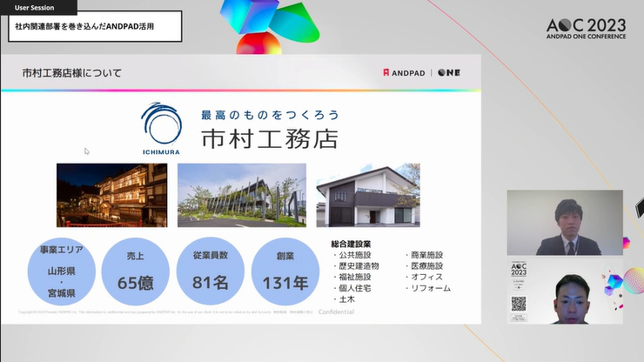The image size is (644, 362).
Task: Click the ANDPAD logo in slide header
Action: tap(404, 73)
